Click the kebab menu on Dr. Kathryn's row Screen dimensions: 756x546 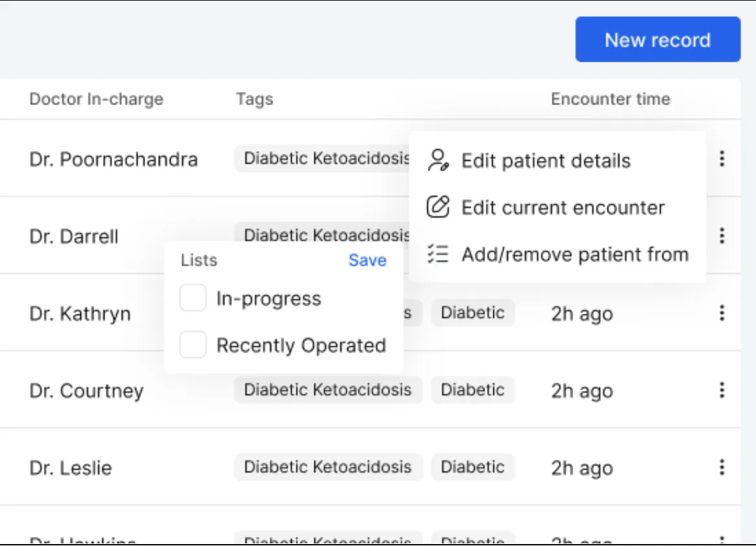pos(722,313)
